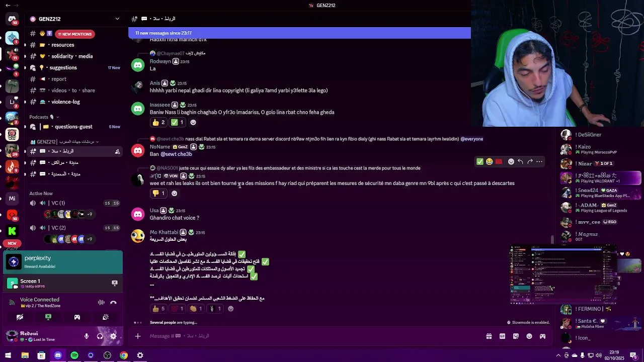Open the sticker picker icon

point(516,336)
